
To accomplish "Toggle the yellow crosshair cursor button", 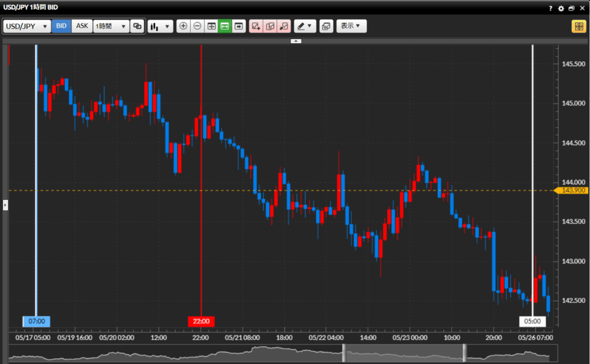I will click(x=578, y=26).
